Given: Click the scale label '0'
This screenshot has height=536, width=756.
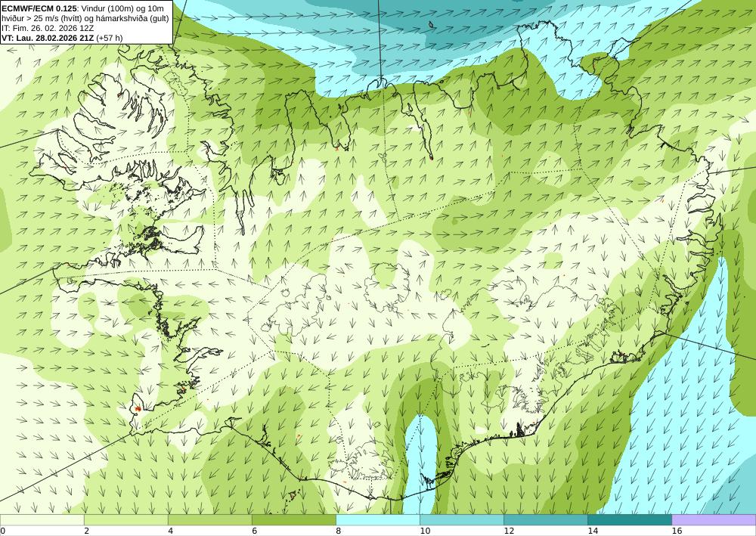Looking at the screenshot, I should tap(2, 531).
